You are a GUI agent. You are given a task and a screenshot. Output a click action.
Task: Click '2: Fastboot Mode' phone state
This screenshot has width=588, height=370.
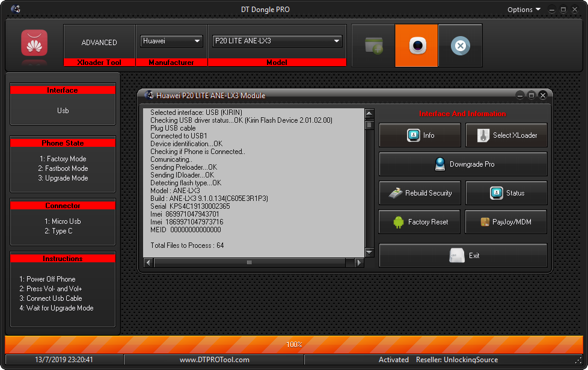63,168
